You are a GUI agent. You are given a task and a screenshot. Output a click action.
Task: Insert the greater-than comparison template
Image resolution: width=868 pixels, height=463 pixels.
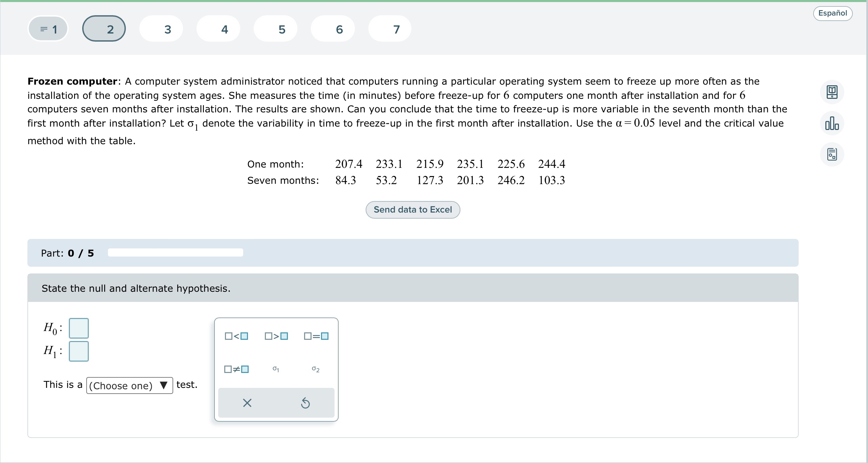coord(276,336)
